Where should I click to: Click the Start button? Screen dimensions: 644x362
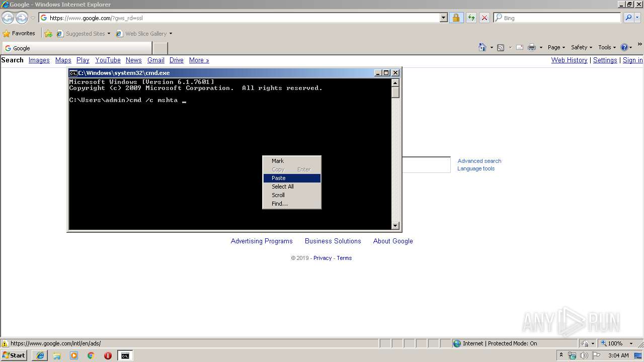(14, 355)
